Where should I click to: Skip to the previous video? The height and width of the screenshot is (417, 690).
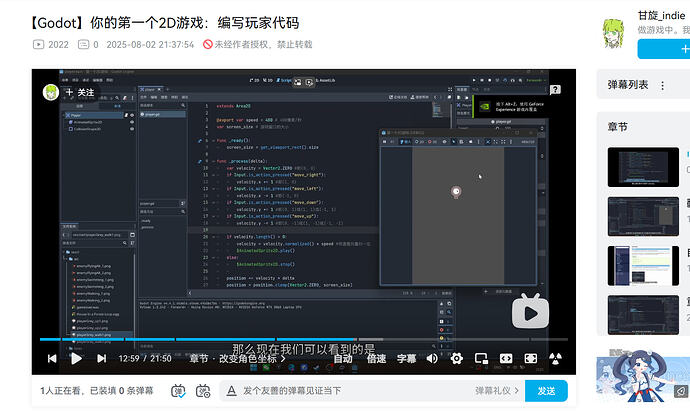[x=52, y=358]
